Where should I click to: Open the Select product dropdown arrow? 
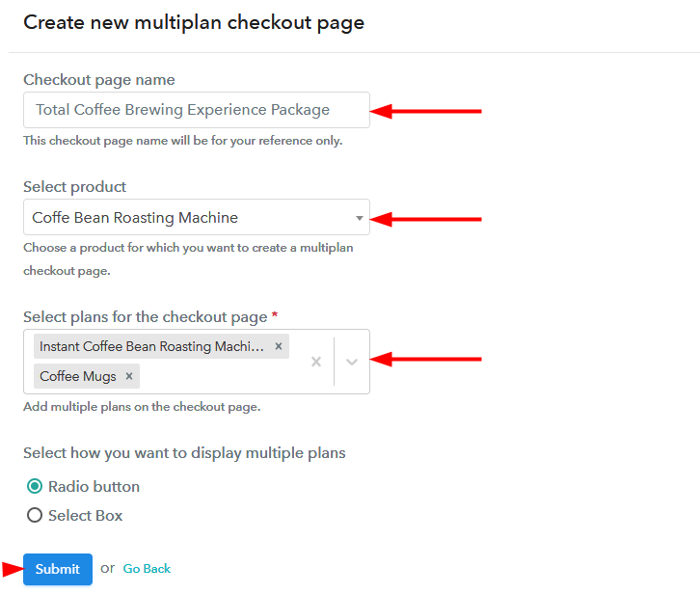359,218
